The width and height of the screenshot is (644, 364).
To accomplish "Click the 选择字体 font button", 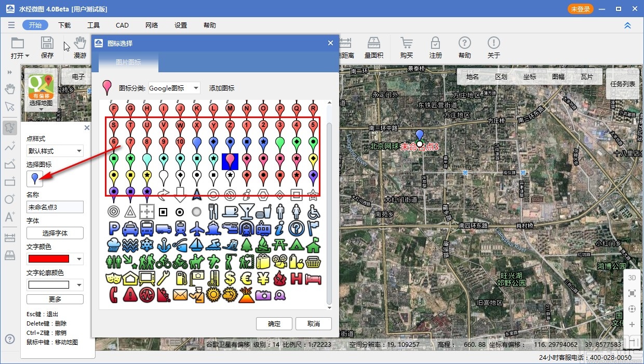I will 55,233.
